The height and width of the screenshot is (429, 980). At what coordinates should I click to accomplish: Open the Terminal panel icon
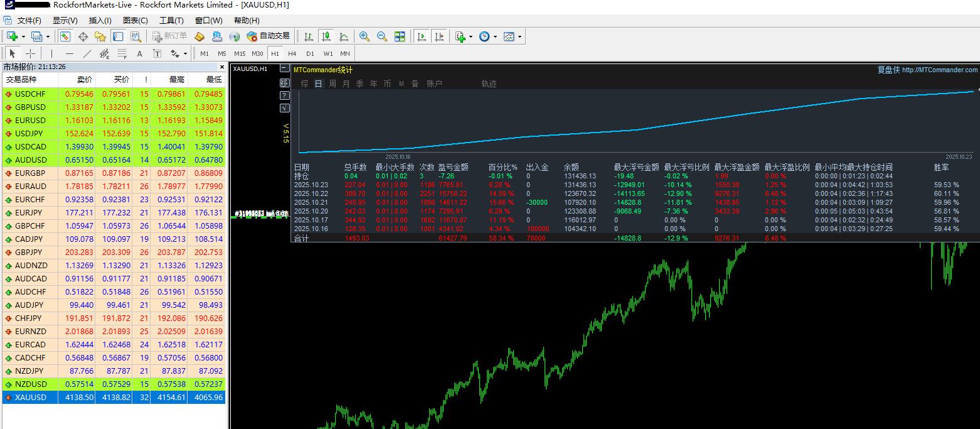(x=117, y=36)
